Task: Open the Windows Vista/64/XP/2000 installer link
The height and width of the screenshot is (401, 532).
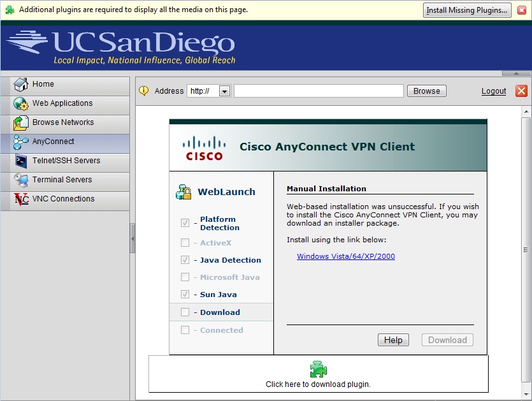Action: pos(346,256)
